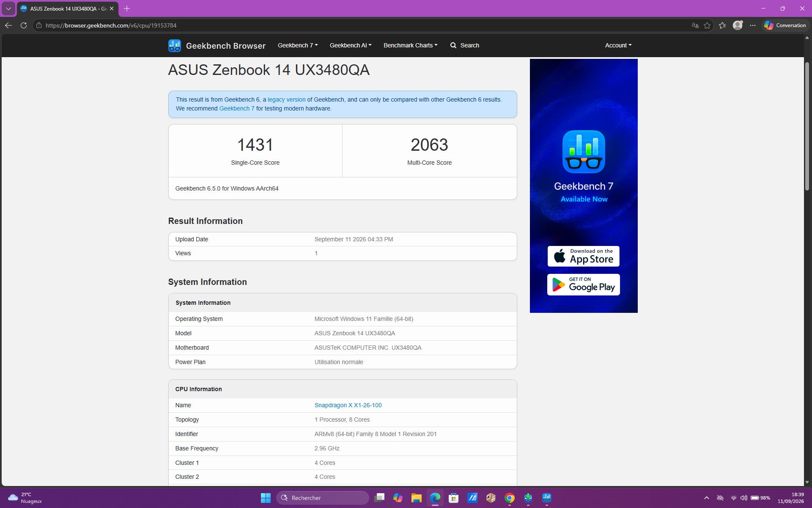Open the page translate option
This screenshot has width=812, height=508.
[x=695, y=25]
